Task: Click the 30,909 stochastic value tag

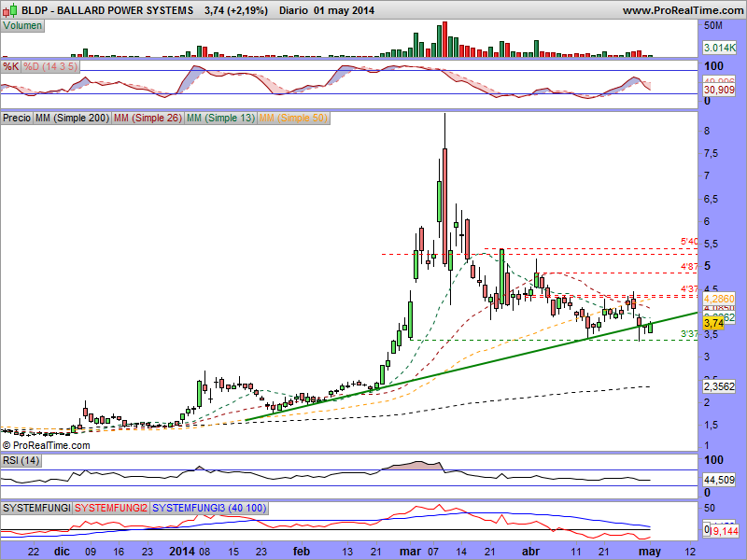Action: [719, 90]
